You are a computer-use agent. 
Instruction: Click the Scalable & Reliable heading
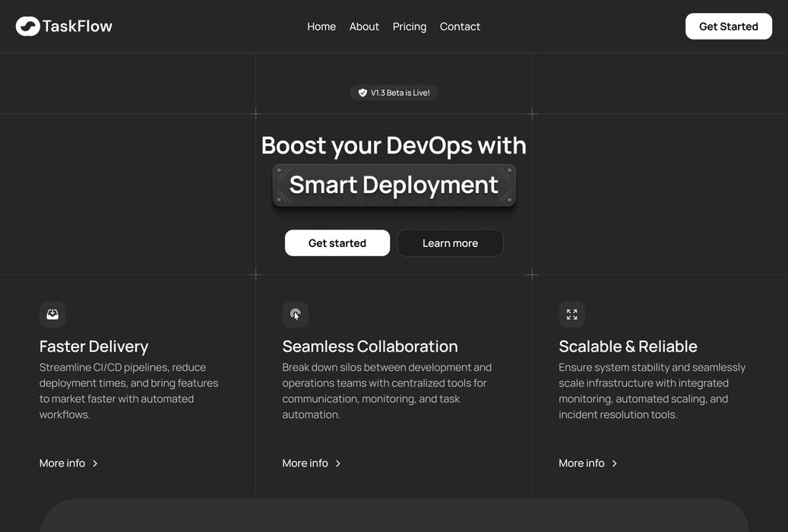(628, 347)
